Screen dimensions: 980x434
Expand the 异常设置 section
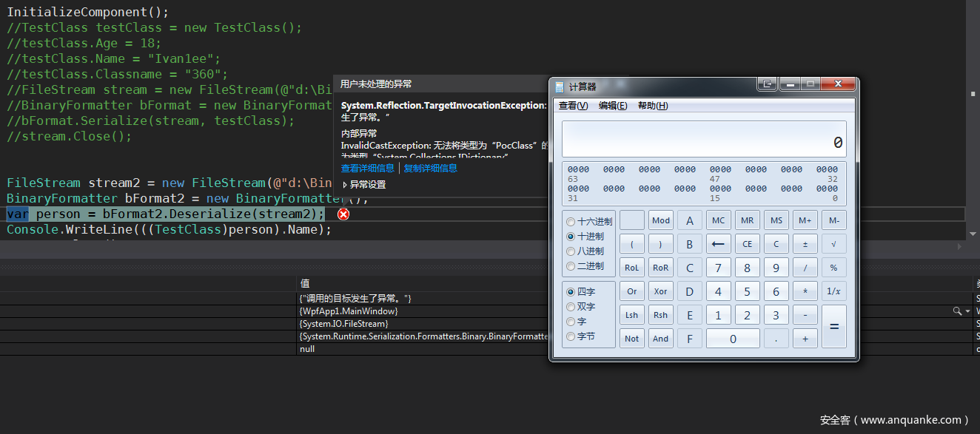(345, 185)
